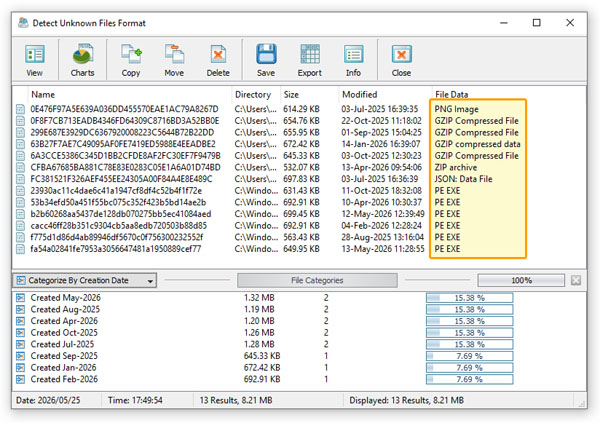The height and width of the screenshot is (423, 600).
Task: Select category icon for Created Apr-2026
Action: click(20, 321)
